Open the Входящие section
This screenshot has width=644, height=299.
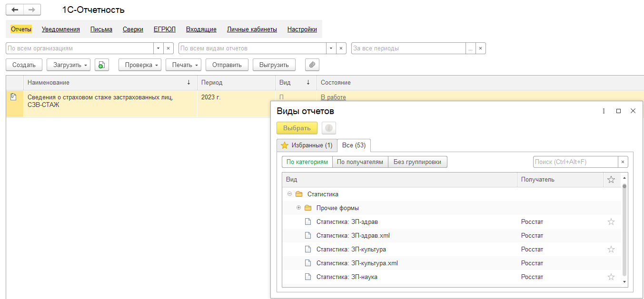coord(201,29)
